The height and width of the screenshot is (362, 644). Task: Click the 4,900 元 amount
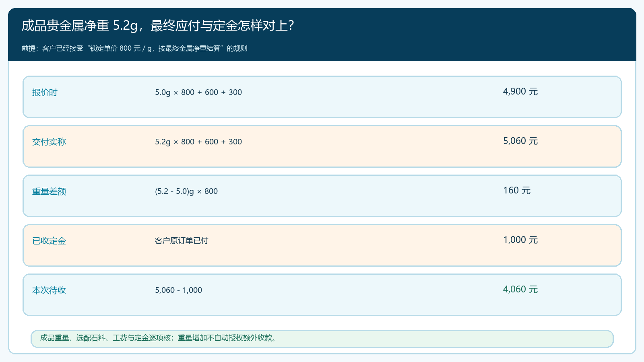520,91
